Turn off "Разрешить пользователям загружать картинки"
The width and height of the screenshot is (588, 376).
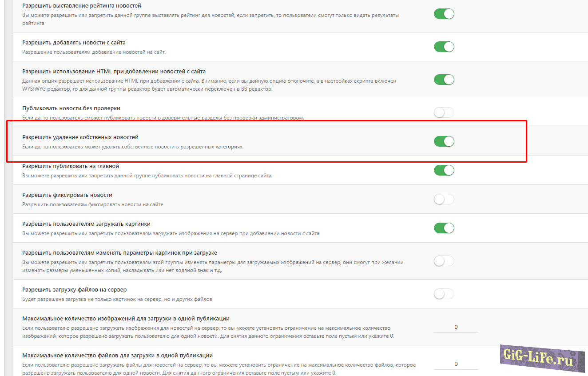tap(444, 228)
